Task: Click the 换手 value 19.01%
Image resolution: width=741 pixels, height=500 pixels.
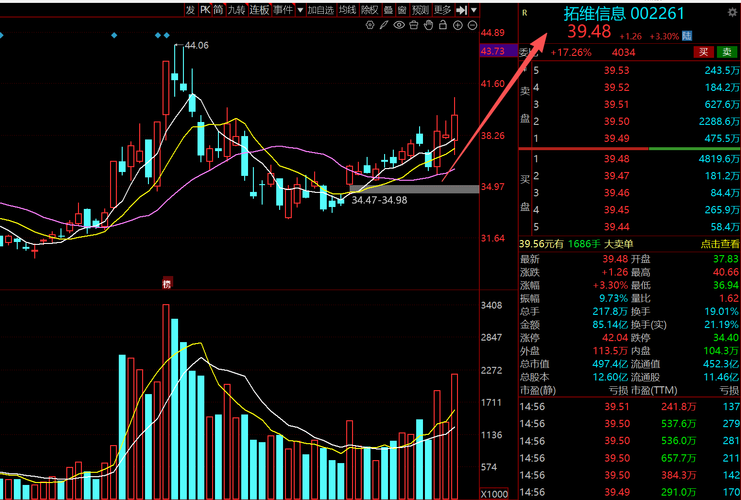Action: click(721, 311)
